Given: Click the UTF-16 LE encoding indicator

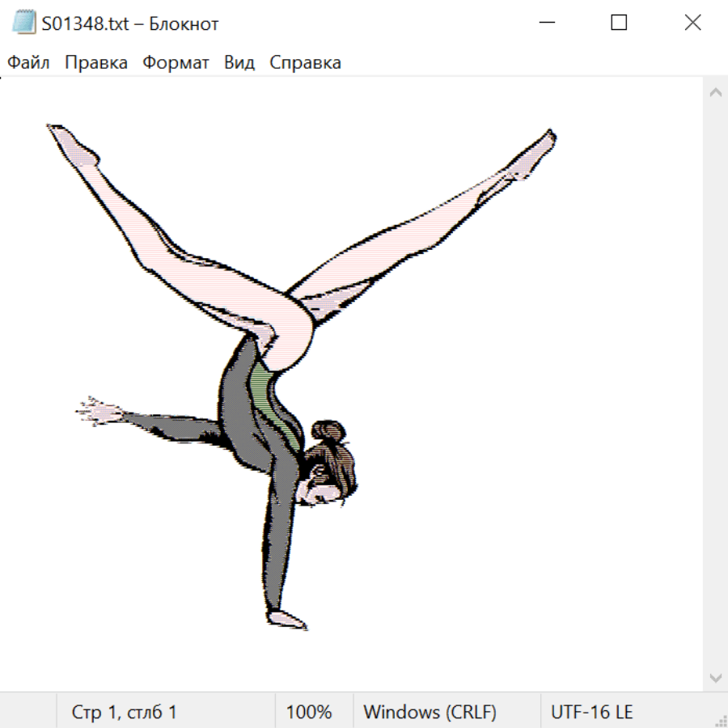Looking at the screenshot, I should [x=591, y=712].
